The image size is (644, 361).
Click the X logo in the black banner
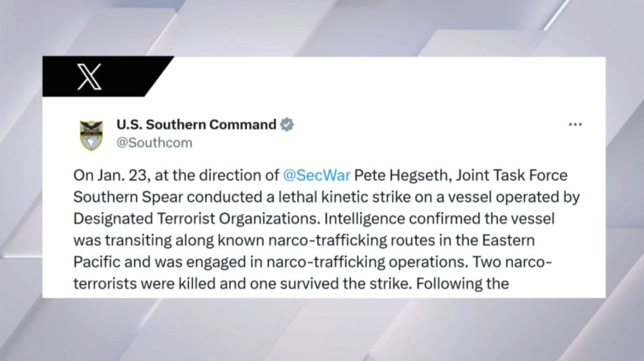[89, 77]
